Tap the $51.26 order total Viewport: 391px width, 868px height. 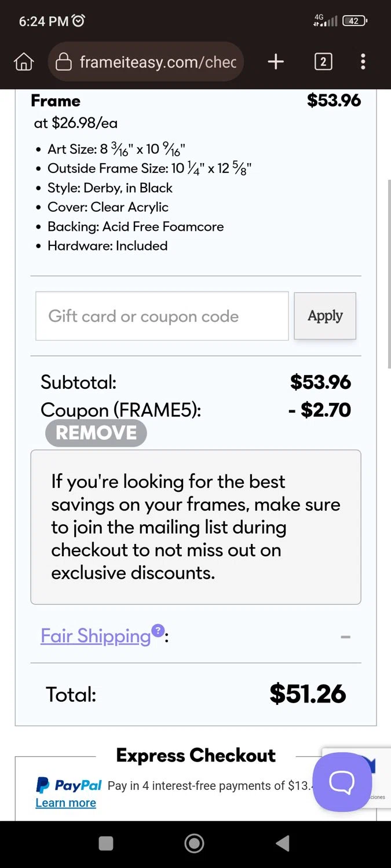[x=308, y=694]
